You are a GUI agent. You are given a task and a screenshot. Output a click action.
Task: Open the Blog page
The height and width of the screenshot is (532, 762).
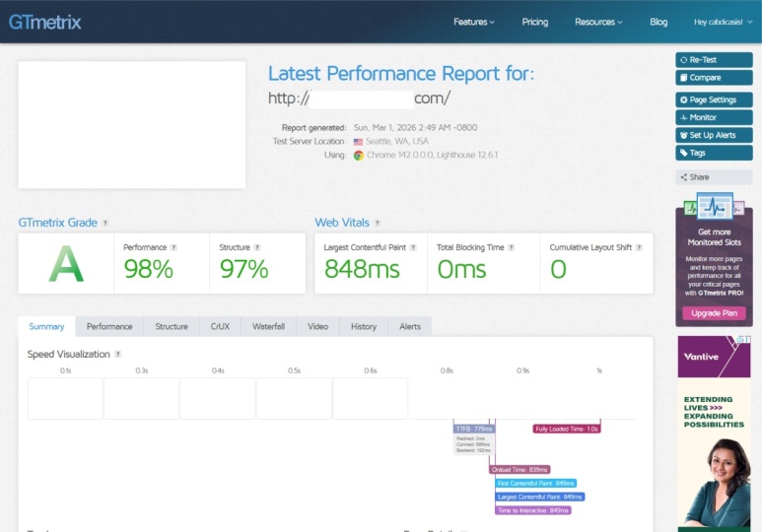point(658,22)
